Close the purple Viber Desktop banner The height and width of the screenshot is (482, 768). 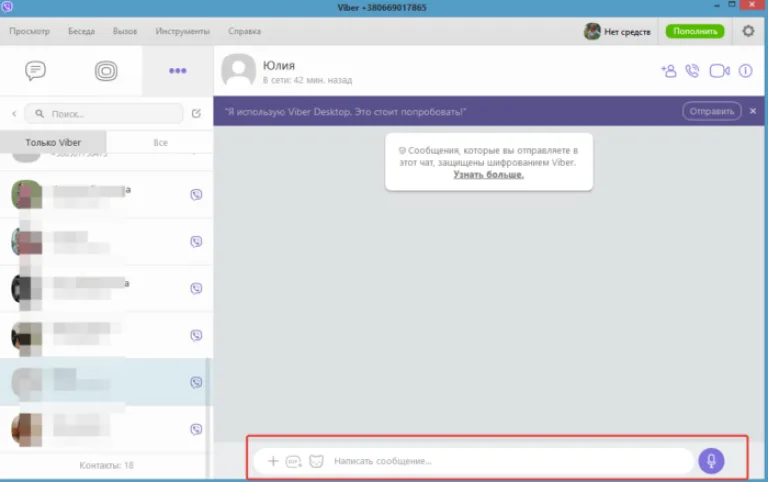753,111
